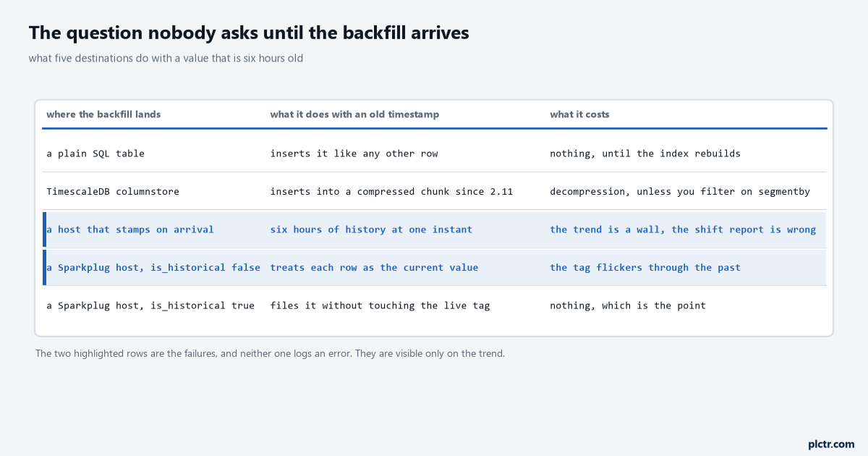Screen dimensions: 868x456
Task: Select cell 'a plain SQL table'
Action: click(x=95, y=153)
